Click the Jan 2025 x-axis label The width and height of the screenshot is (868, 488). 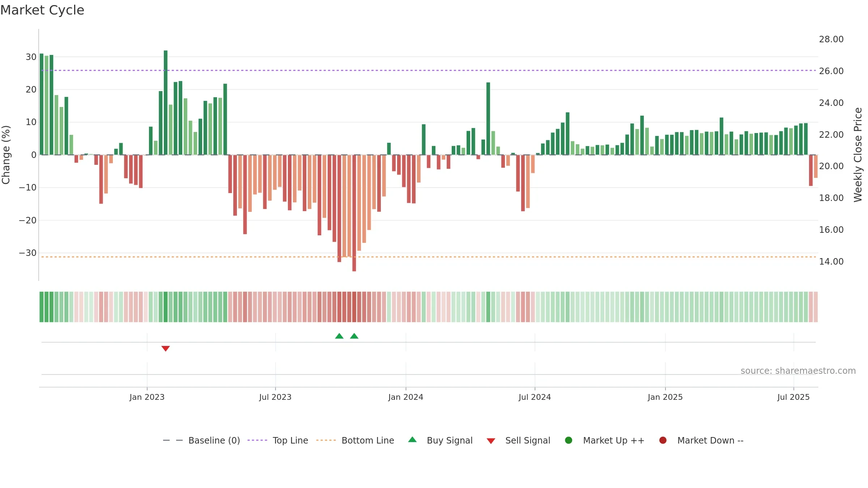[665, 397]
